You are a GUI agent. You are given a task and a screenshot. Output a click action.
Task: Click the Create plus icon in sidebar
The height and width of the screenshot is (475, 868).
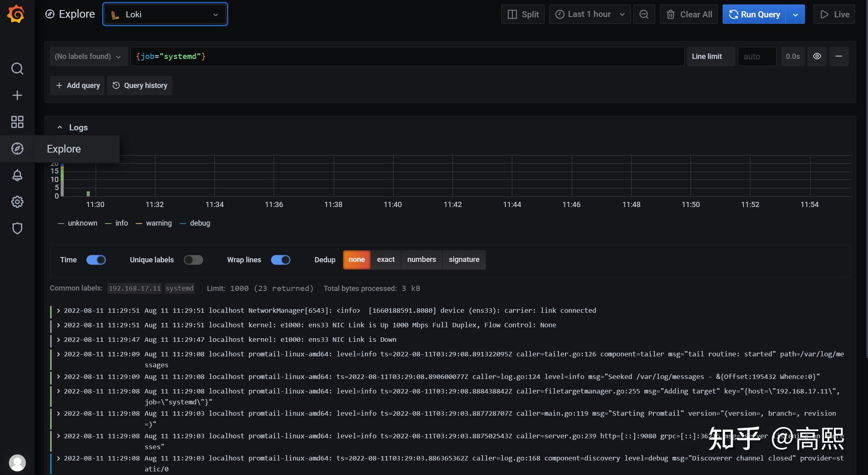click(17, 95)
